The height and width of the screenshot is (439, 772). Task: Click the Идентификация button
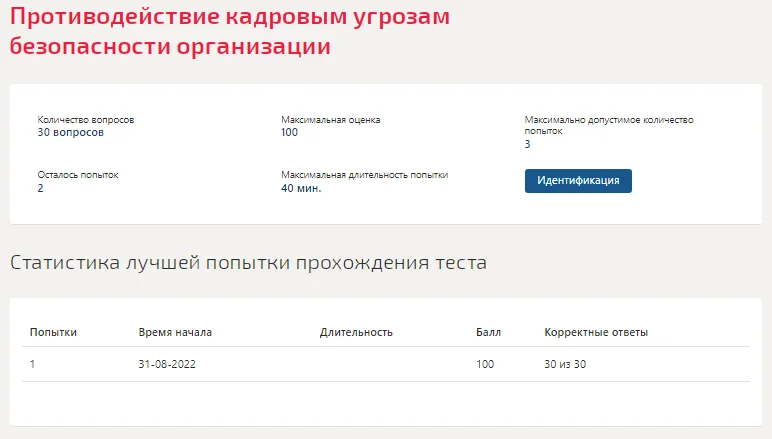point(578,181)
